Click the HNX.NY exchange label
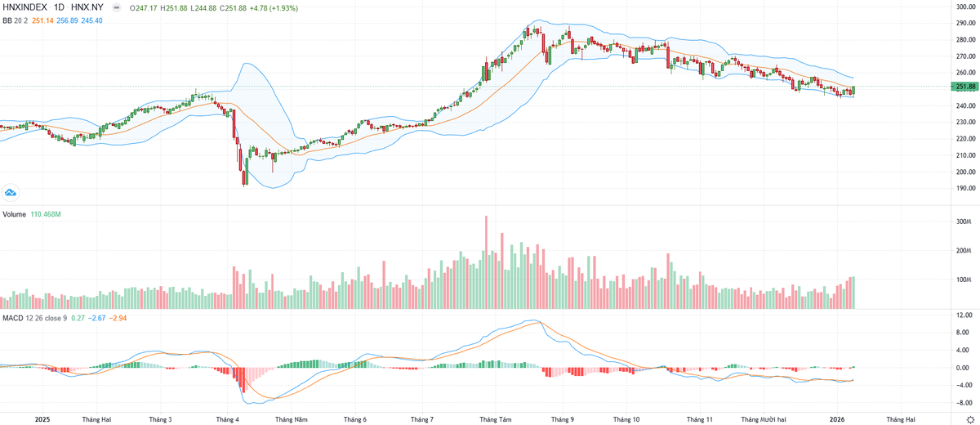Screen dimensions: 980x425 point(87,7)
